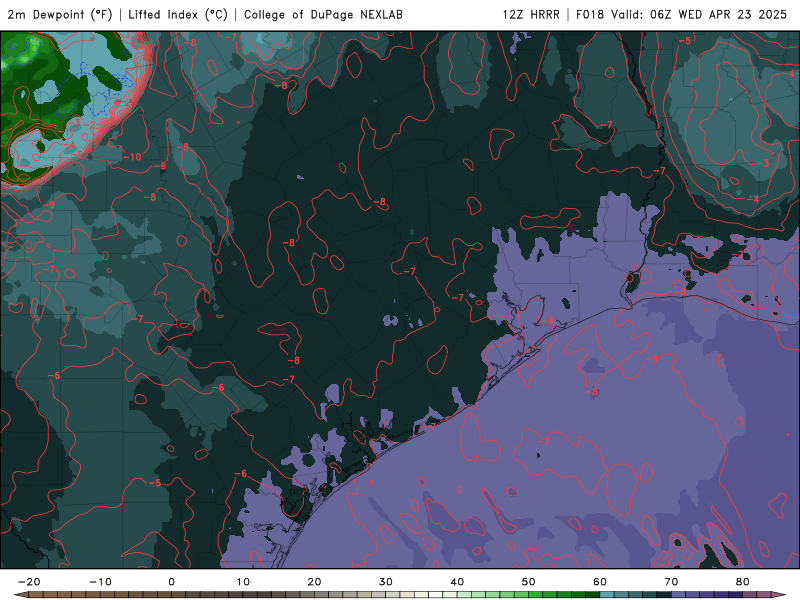This screenshot has width=800, height=600.
Task: Click the 60 label on the color scale
Action: (x=600, y=582)
